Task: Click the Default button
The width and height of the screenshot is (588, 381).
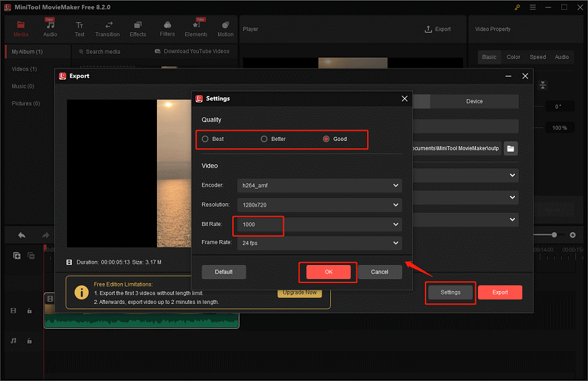Action: (x=224, y=272)
